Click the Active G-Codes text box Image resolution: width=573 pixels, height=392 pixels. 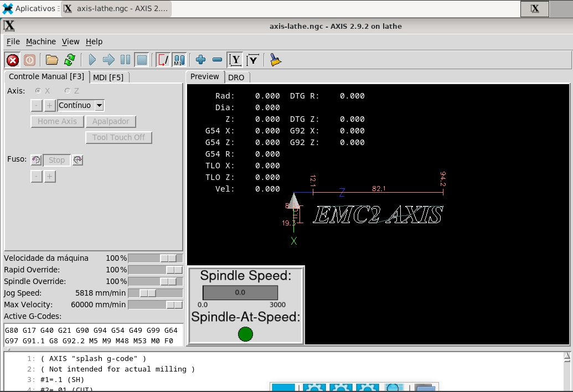coord(93,336)
